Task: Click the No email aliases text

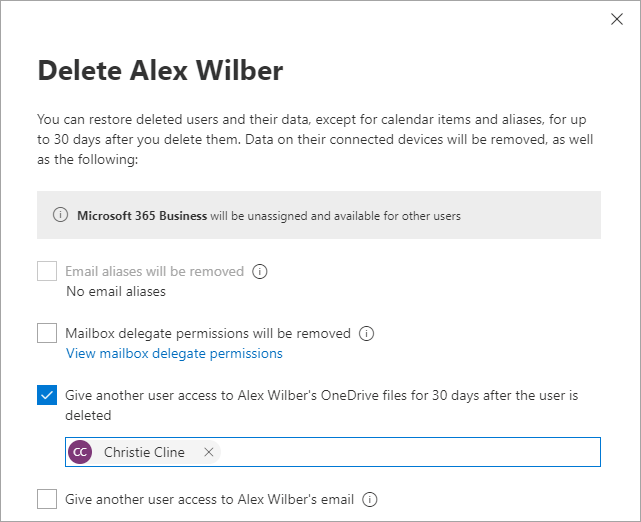Action: pyautogui.click(x=116, y=291)
